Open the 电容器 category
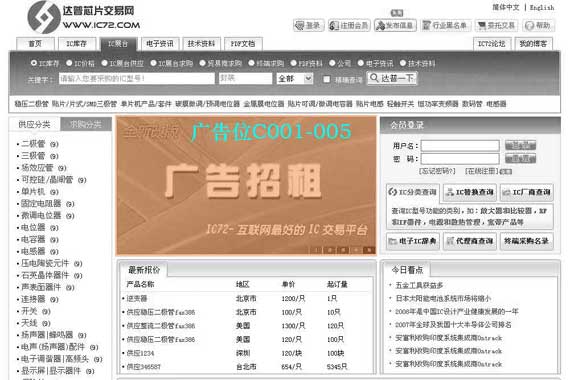This screenshot has width=570, height=380. click(x=33, y=240)
